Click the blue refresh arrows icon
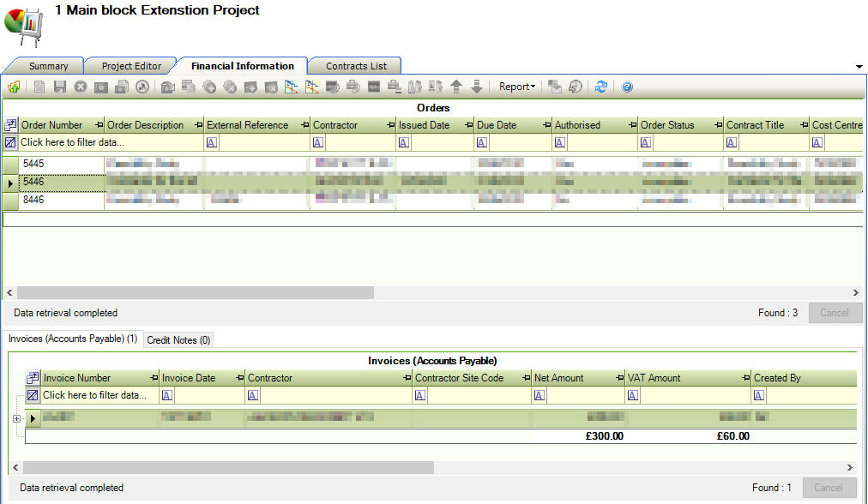 601,87
